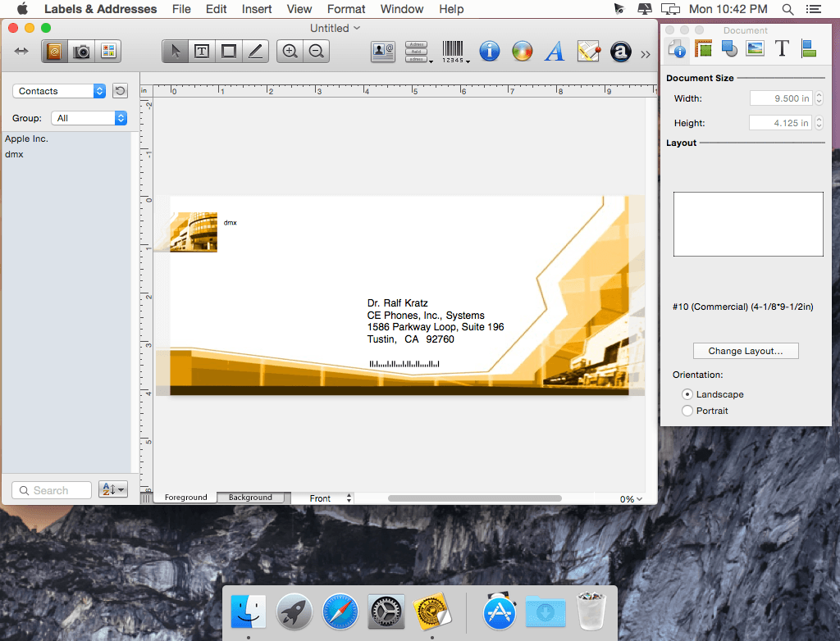
Task: Open the Image inspector tab
Action: pyautogui.click(x=756, y=48)
